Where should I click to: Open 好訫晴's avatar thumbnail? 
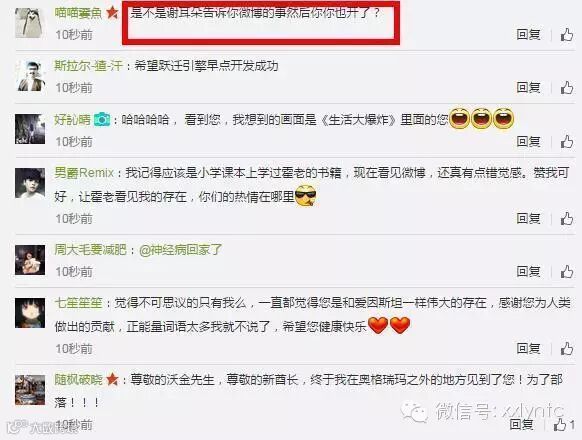[30, 129]
